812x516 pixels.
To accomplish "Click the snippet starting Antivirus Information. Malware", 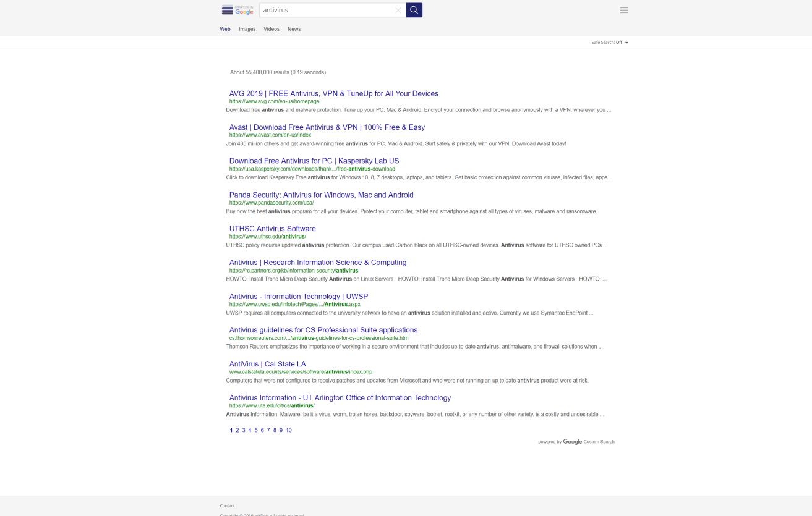I will click(x=416, y=415).
